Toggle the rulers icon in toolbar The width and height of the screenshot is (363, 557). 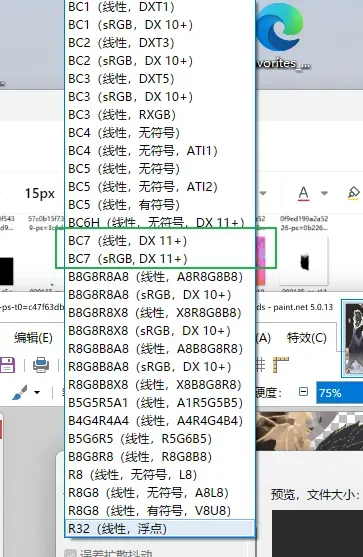(x=280, y=365)
